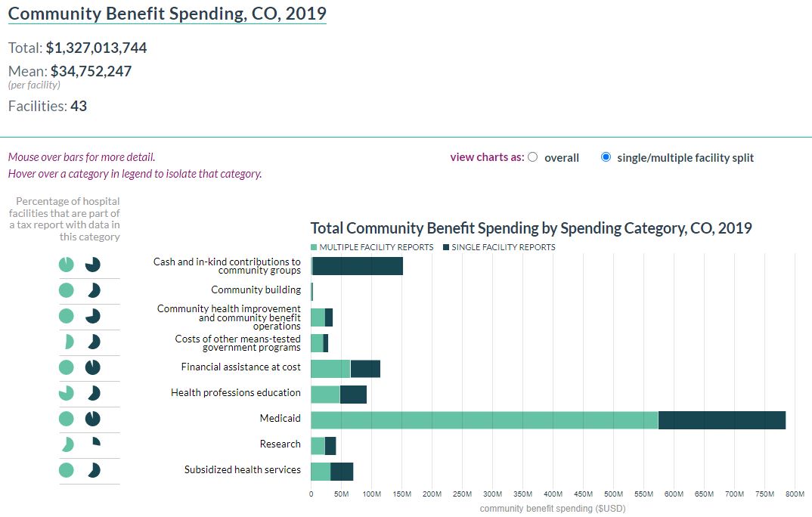Click the green pie icon for Subsidized health services
This screenshot has width=812, height=517.
pyautogui.click(x=67, y=470)
